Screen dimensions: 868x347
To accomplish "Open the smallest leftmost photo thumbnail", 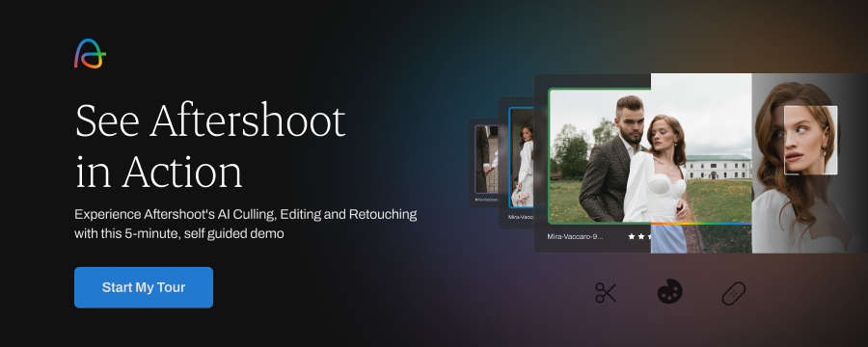I will [x=487, y=159].
